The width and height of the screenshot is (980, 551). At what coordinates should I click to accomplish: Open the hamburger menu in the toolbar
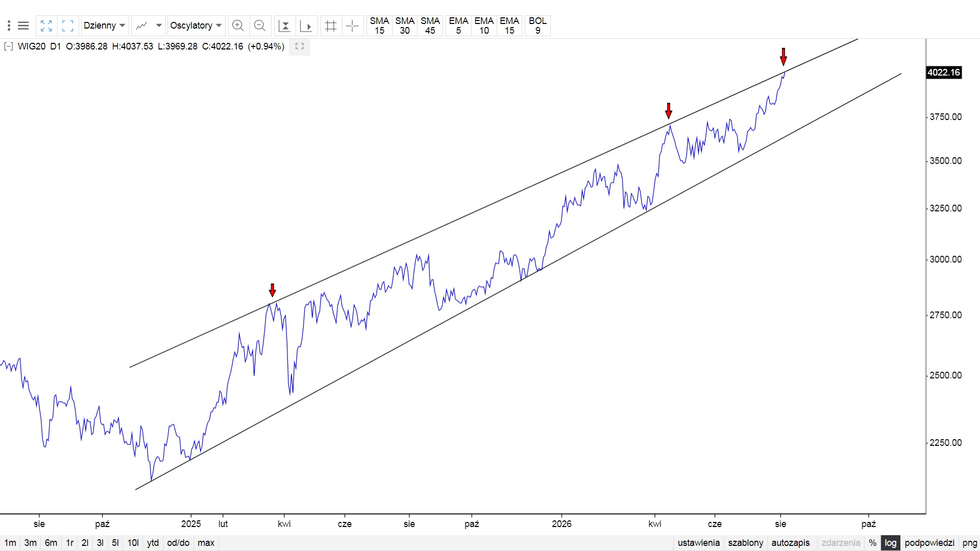coord(23,26)
